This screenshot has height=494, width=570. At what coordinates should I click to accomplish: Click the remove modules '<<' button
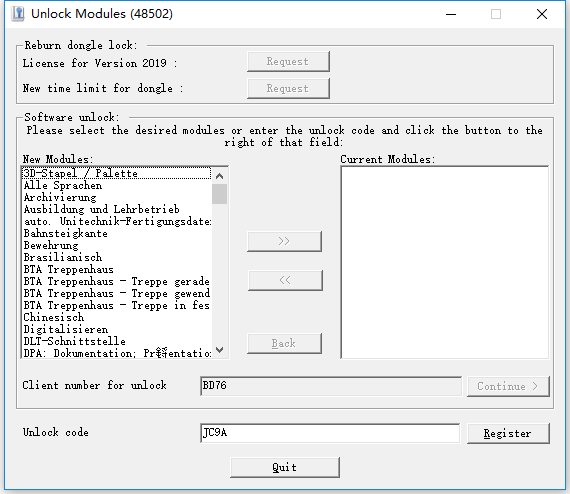(285, 280)
